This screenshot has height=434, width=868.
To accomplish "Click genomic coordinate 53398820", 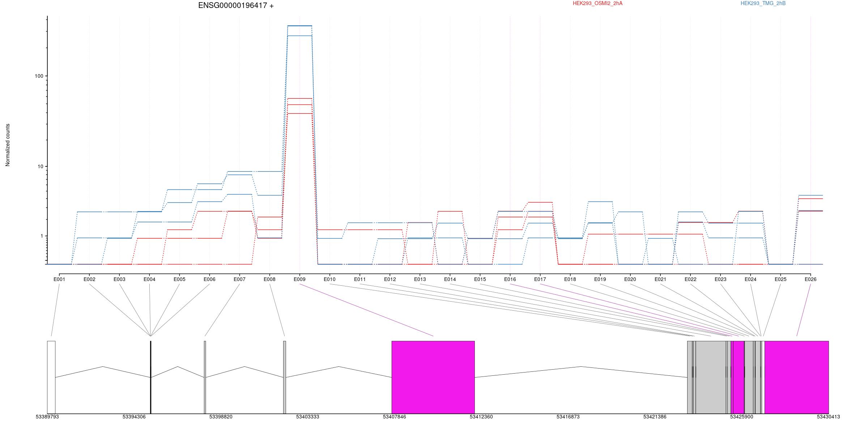I will [221, 417].
